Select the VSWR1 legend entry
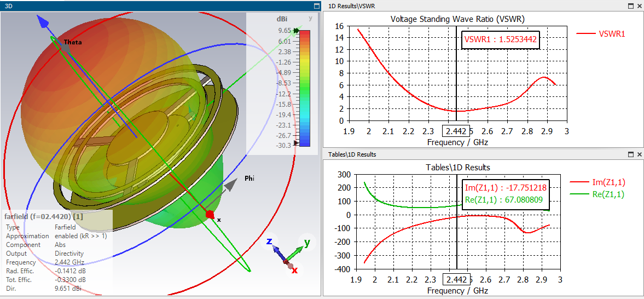644x299 pixels. point(600,34)
